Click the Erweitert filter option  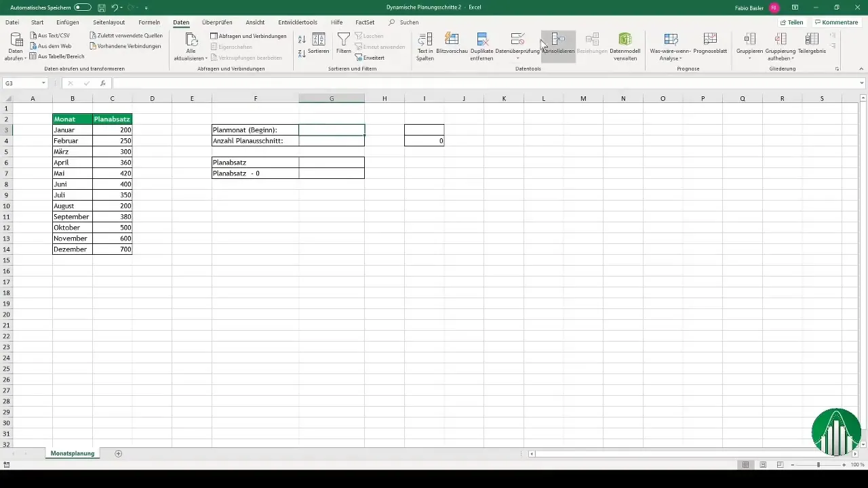[x=370, y=58]
